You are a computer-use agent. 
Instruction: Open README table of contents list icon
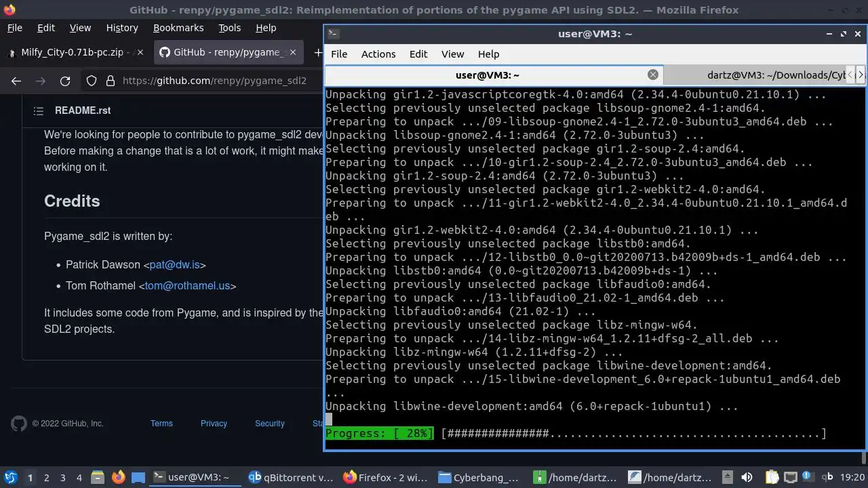click(39, 110)
